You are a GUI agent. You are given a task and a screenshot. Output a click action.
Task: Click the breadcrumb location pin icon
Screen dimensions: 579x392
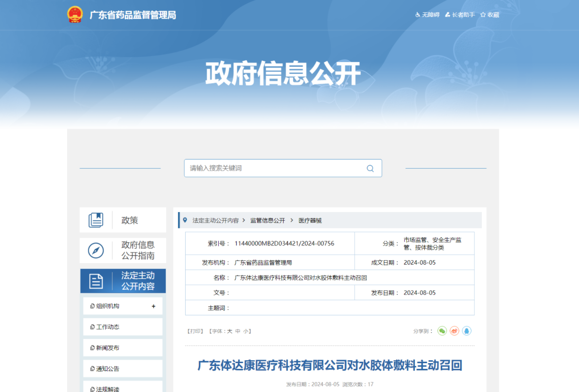[x=185, y=220]
